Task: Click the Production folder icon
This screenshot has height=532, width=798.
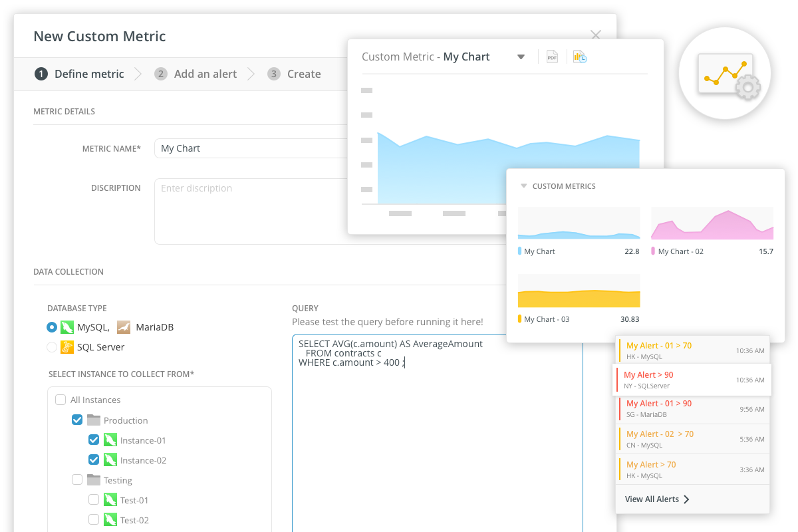Action: coord(94,420)
